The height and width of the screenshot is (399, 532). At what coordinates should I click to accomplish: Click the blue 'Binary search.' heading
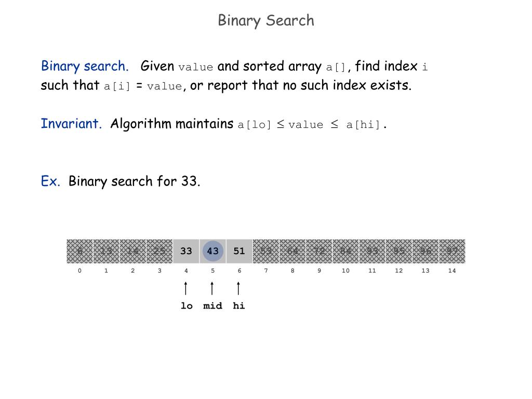point(85,66)
